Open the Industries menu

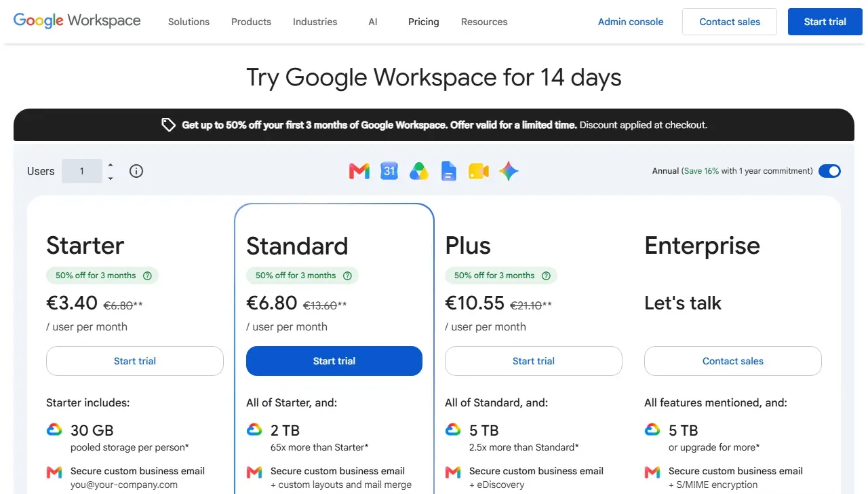[x=315, y=22]
